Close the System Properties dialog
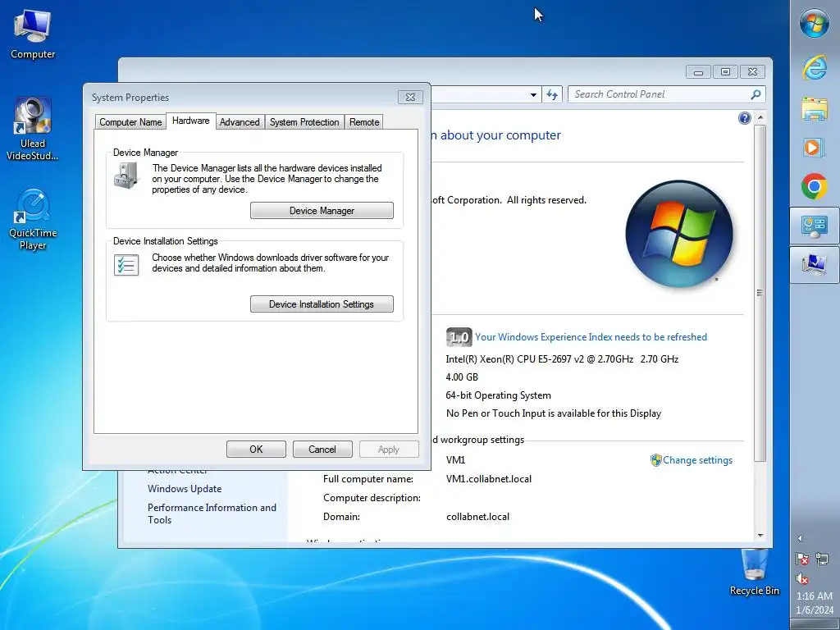 (410, 97)
